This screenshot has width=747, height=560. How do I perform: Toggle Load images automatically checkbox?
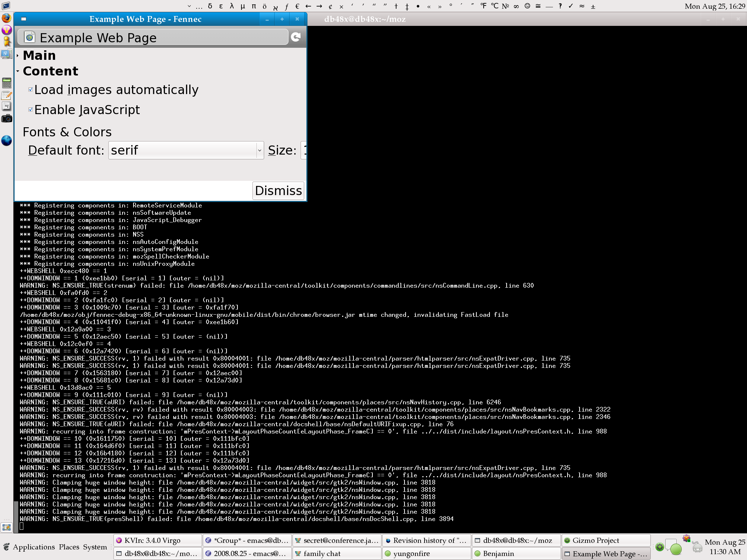(x=31, y=90)
